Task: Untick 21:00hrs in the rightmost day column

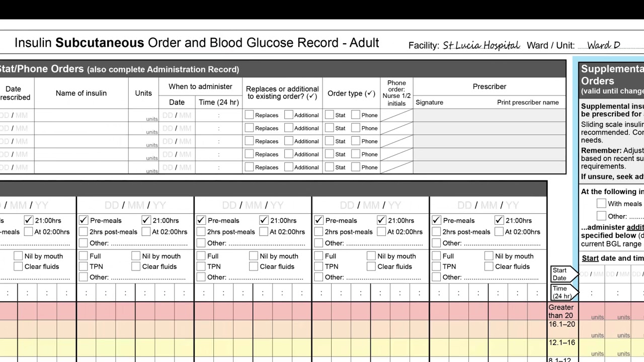Action: click(499, 220)
